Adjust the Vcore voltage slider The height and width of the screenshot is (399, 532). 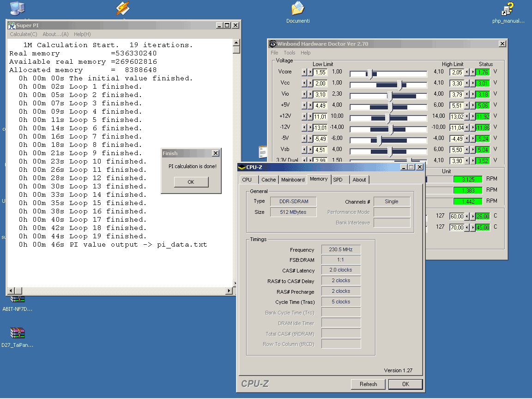[x=370, y=73]
